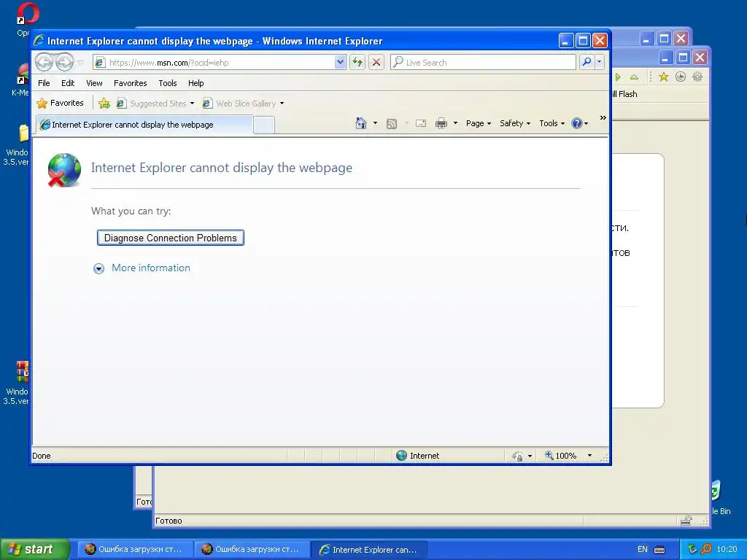Click the New Tab blank button
747x560 pixels.
coord(264,125)
